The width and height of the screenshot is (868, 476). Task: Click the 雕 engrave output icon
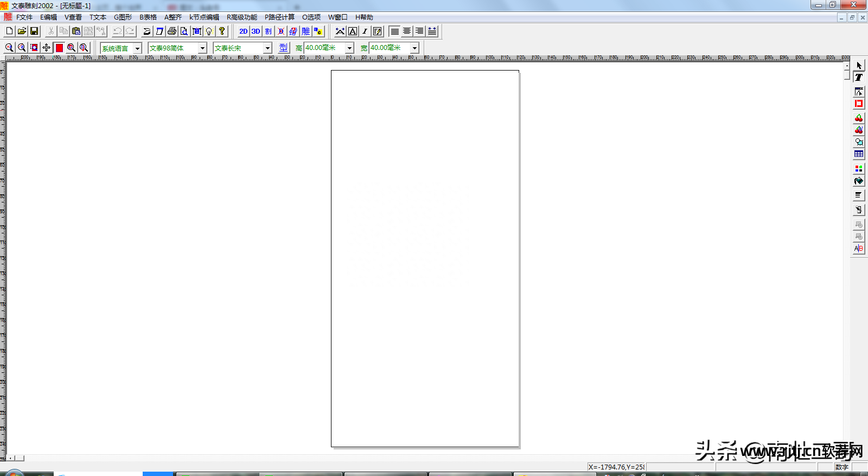tap(306, 31)
